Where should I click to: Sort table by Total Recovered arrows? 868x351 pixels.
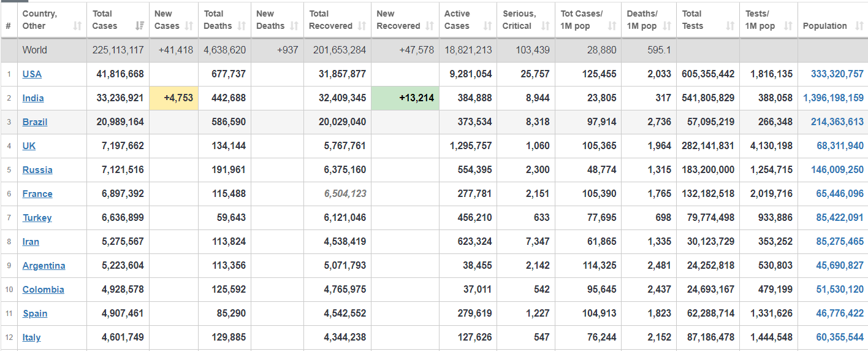coord(362,26)
